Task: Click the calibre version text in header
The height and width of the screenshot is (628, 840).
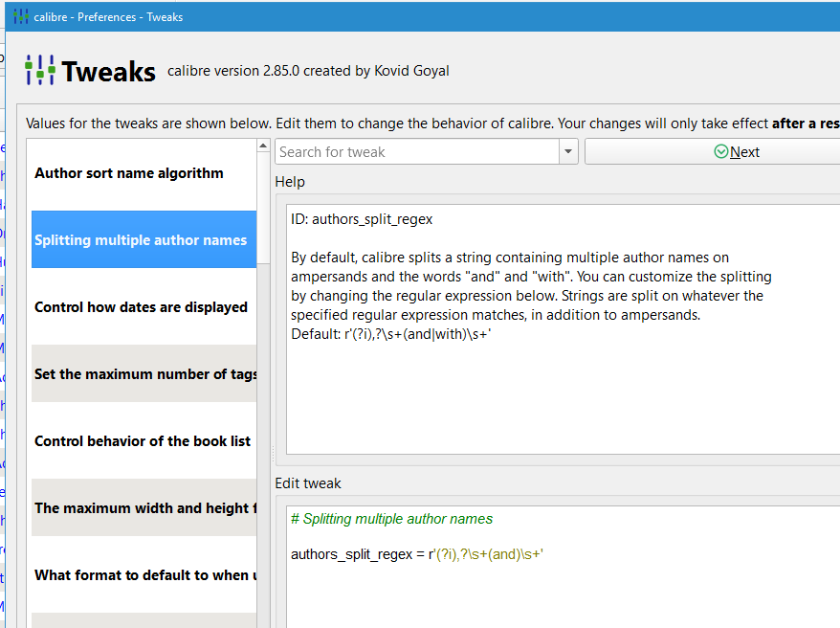Action: [x=308, y=71]
